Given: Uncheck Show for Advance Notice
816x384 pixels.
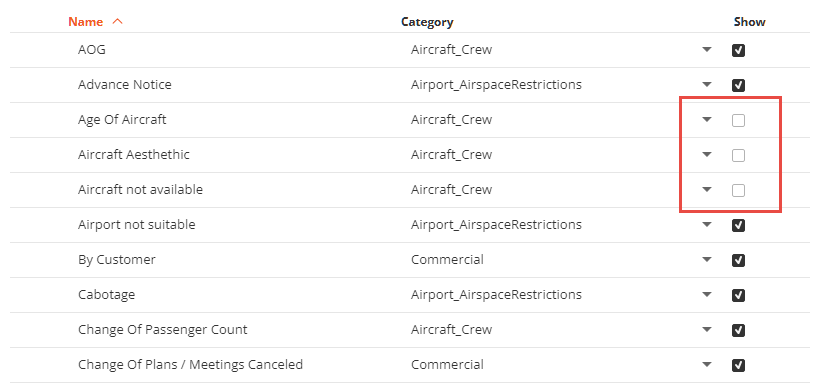Looking at the screenshot, I should 738,85.
